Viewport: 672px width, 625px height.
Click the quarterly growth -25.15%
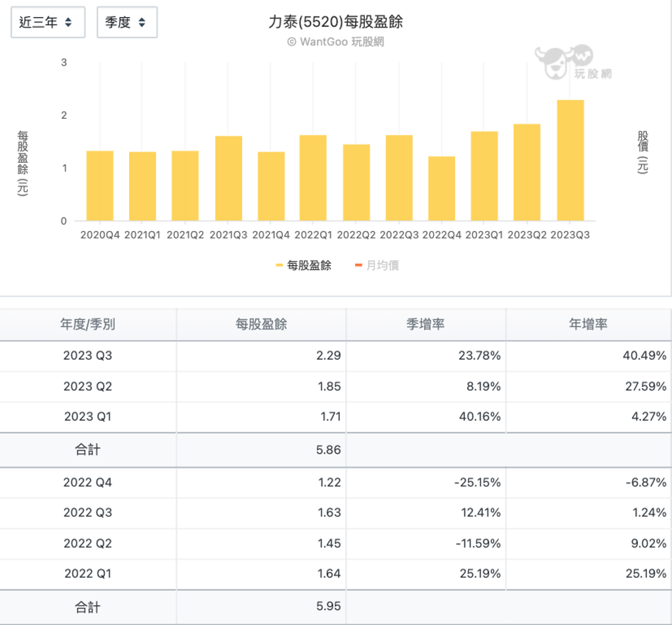point(478,483)
